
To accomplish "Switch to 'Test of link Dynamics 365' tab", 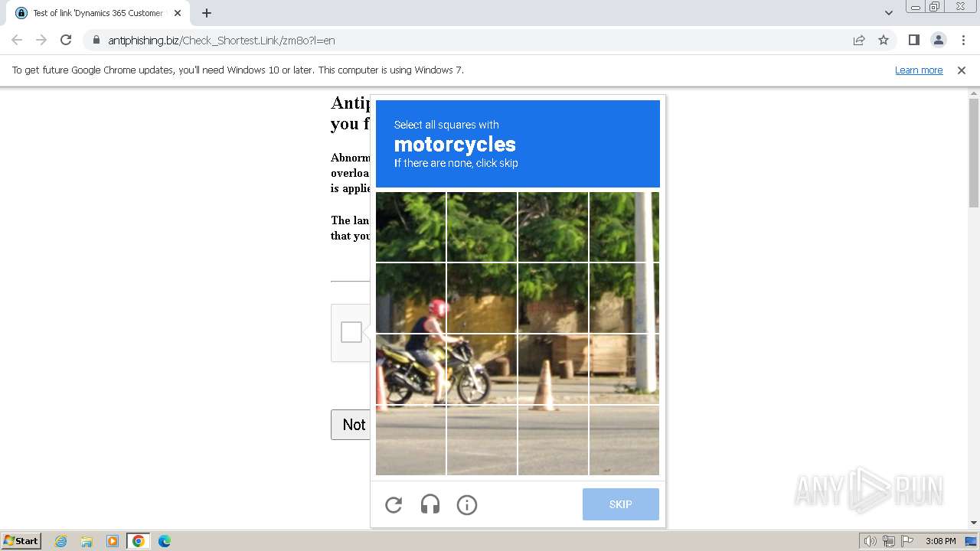I will click(98, 13).
